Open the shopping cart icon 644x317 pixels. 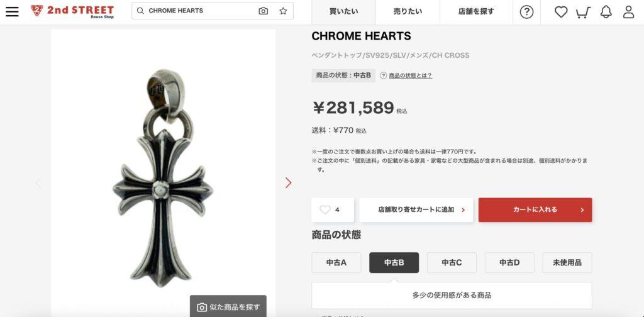tap(583, 13)
